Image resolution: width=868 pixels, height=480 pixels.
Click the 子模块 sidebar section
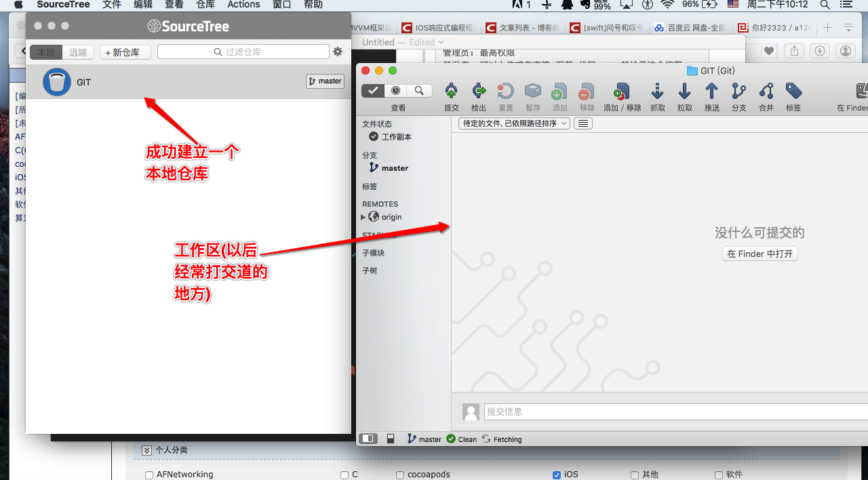click(374, 253)
